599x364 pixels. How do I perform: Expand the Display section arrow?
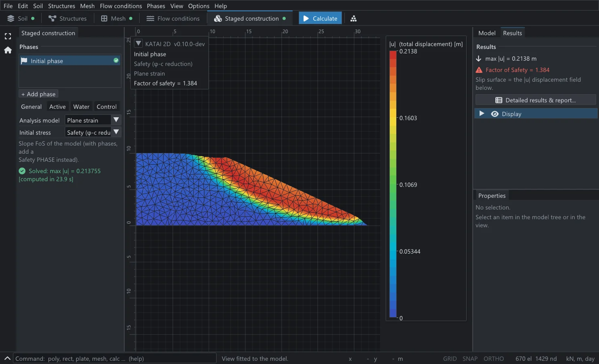click(x=482, y=114)
